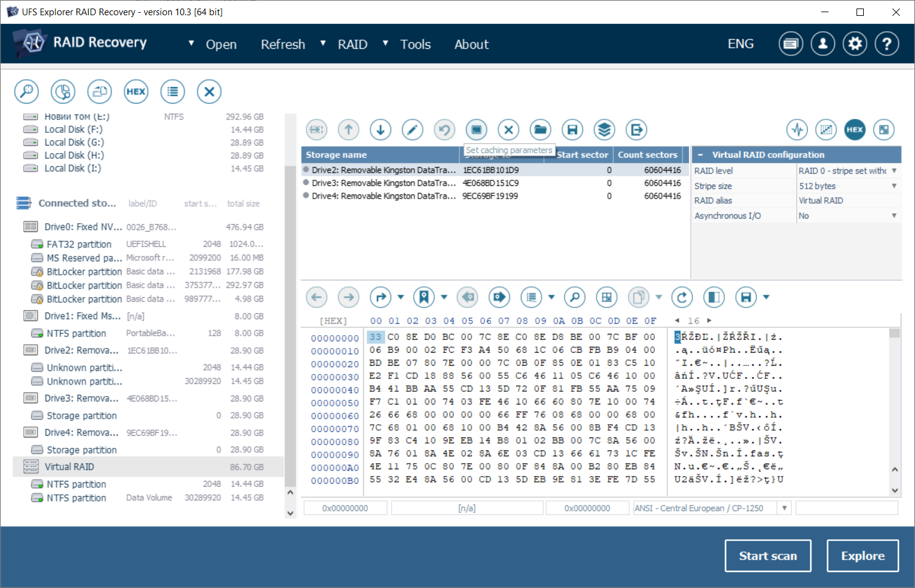Click the export arrow icon in RAID toolbar
Image resolution: width=915 pixels, height=588 pixels.
coord(637,129)
